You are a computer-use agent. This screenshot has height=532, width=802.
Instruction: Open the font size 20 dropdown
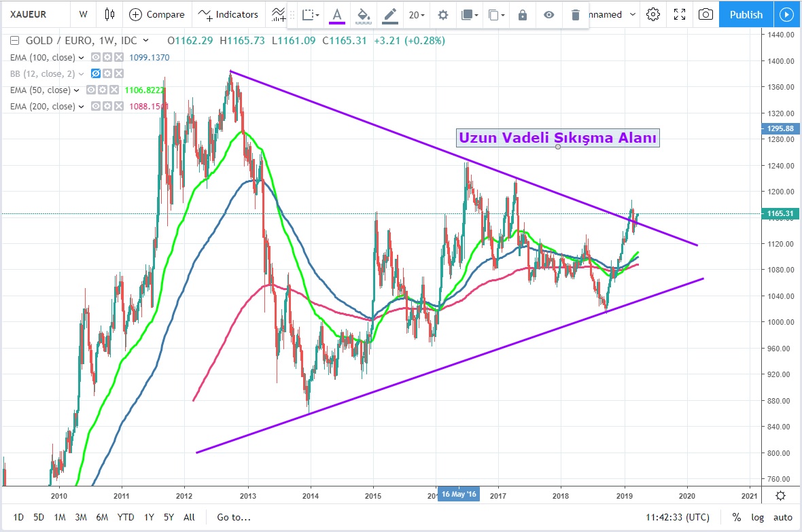click(x=417, y=15)
